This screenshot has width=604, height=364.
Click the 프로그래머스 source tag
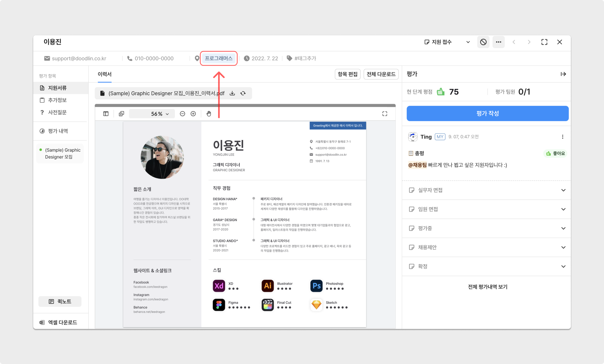[219, 58]
